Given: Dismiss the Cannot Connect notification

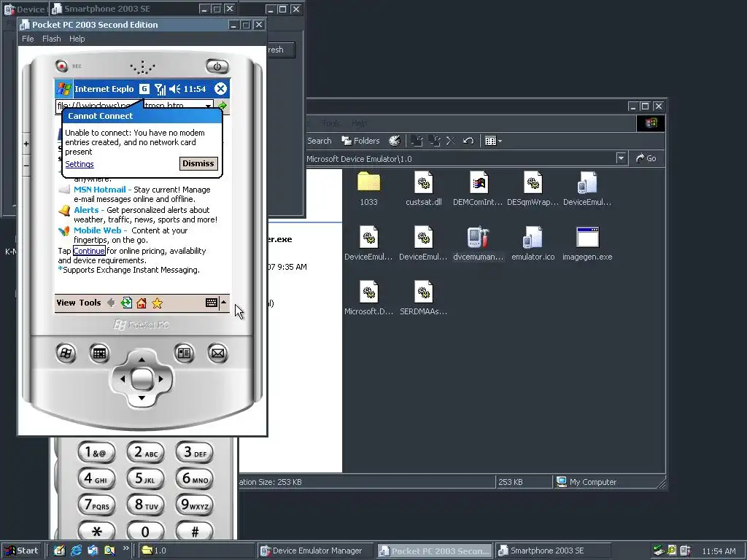Looking at the screenshot, I should (198, 163).
